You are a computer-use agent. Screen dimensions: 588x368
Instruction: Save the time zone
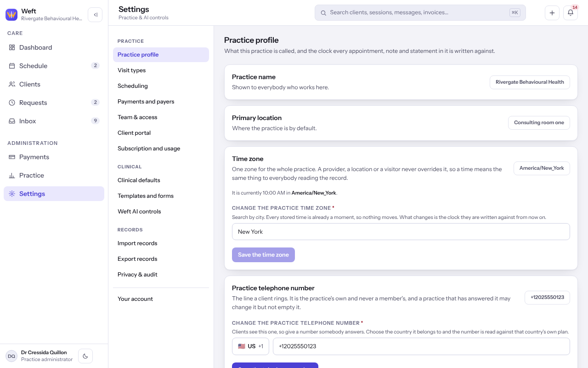point(263,255)
